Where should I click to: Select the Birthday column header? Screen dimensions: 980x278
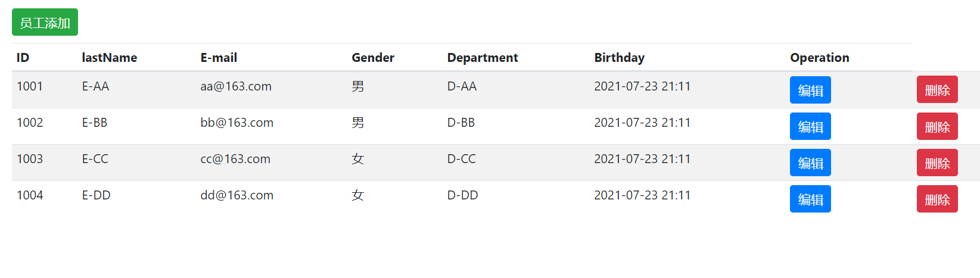coord(619,58)
